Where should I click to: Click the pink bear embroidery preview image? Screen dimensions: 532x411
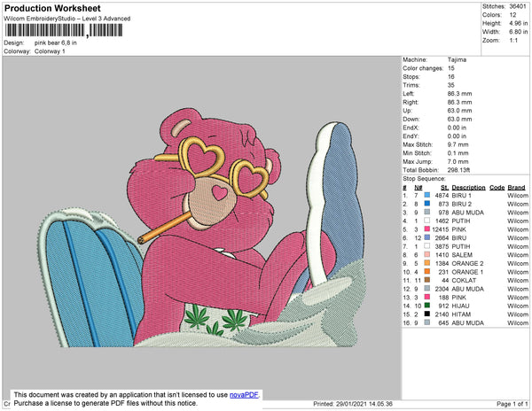202,228
